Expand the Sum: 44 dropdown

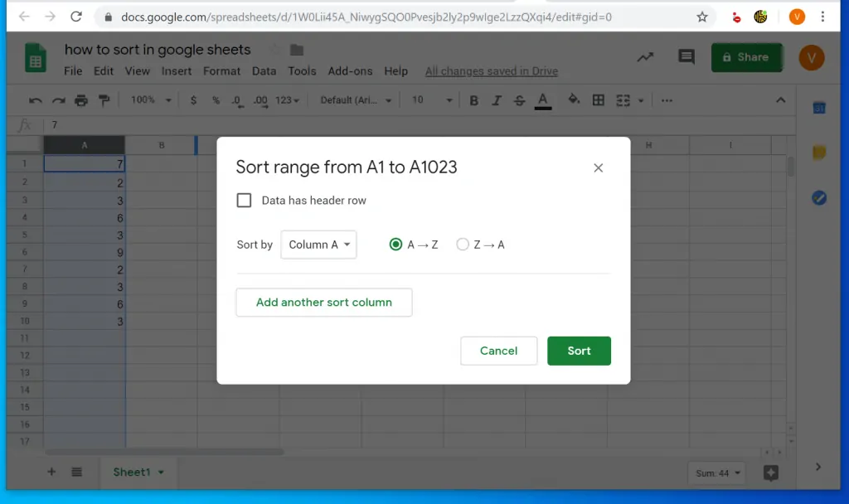pyautogui.click(x=716, y=472)
